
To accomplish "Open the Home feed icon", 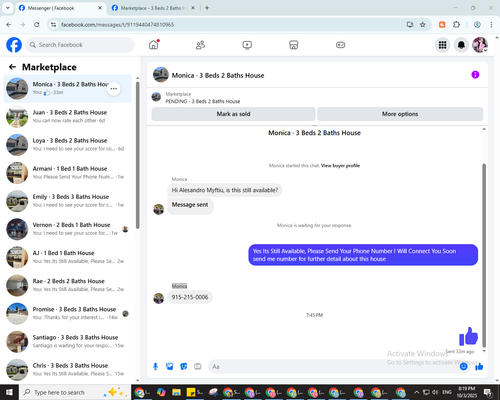I will click(154, 45).
